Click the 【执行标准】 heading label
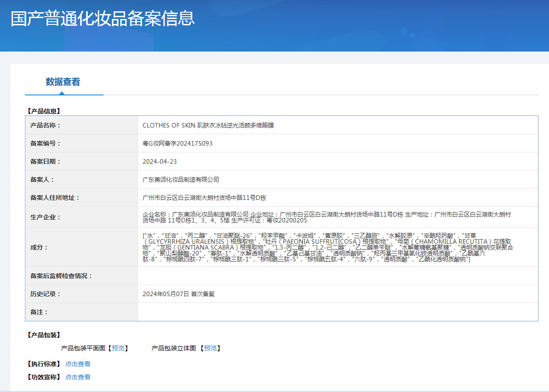 [43, 364]
